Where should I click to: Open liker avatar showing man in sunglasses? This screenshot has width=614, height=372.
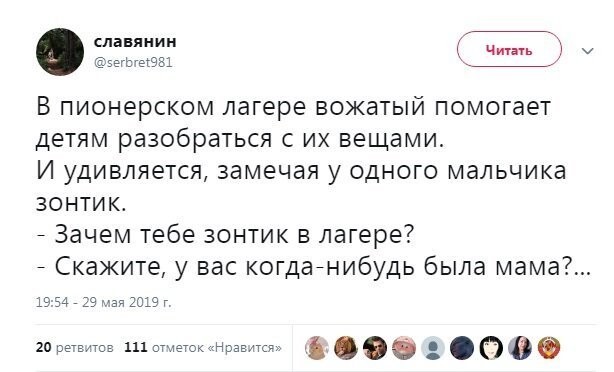pos(375,348)
